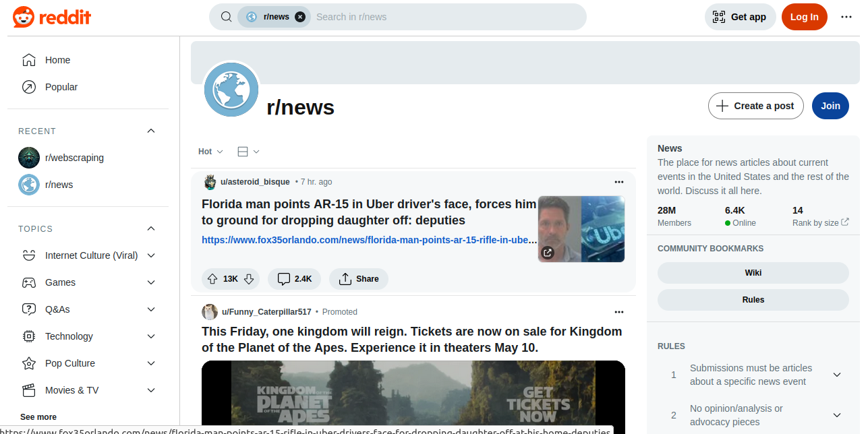The width and height of the screenshot is (868, 434).
Task: Open the card view layout dropdown
Action: click(248, 152)
